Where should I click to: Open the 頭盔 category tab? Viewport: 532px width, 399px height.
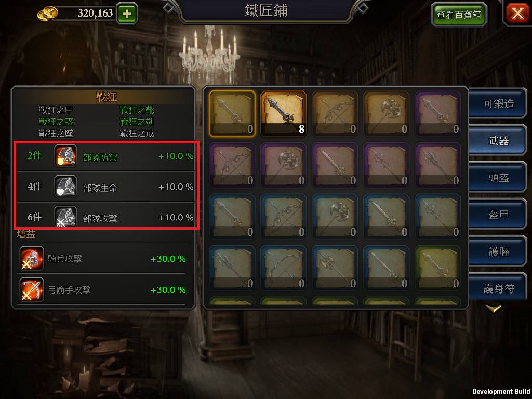(498, 178)
